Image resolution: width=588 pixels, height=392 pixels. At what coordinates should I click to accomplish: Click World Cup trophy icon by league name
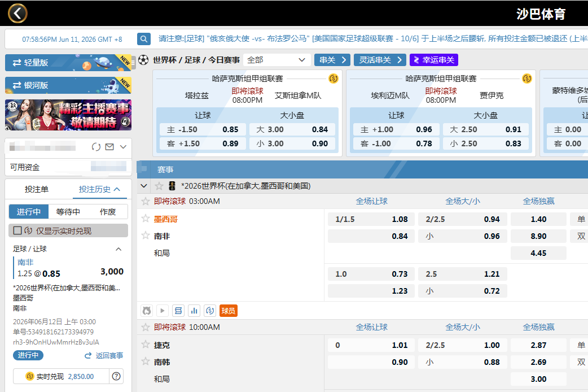pos(172,186)
